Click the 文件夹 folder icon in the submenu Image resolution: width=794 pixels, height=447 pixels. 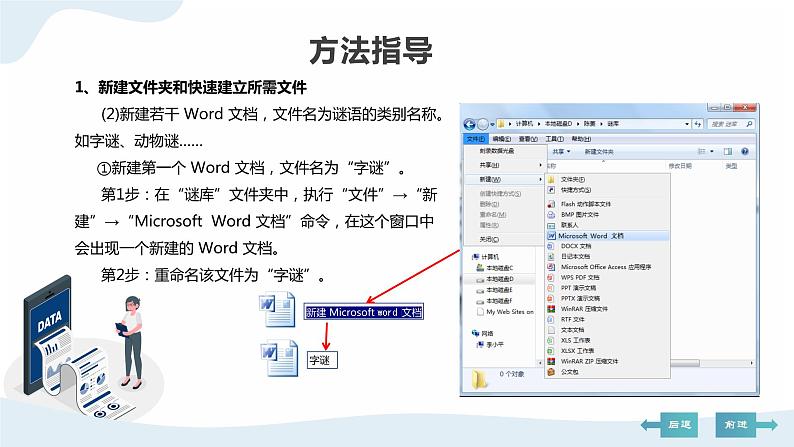click(x=551, y=180)
